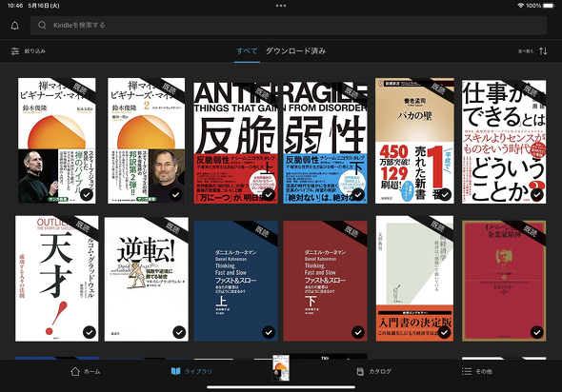This screenshot has width=562, height=392.
Task: Tap the downloaded checkmark on 天才! cover
Action: pyautogui.click(x=90, y=332)
